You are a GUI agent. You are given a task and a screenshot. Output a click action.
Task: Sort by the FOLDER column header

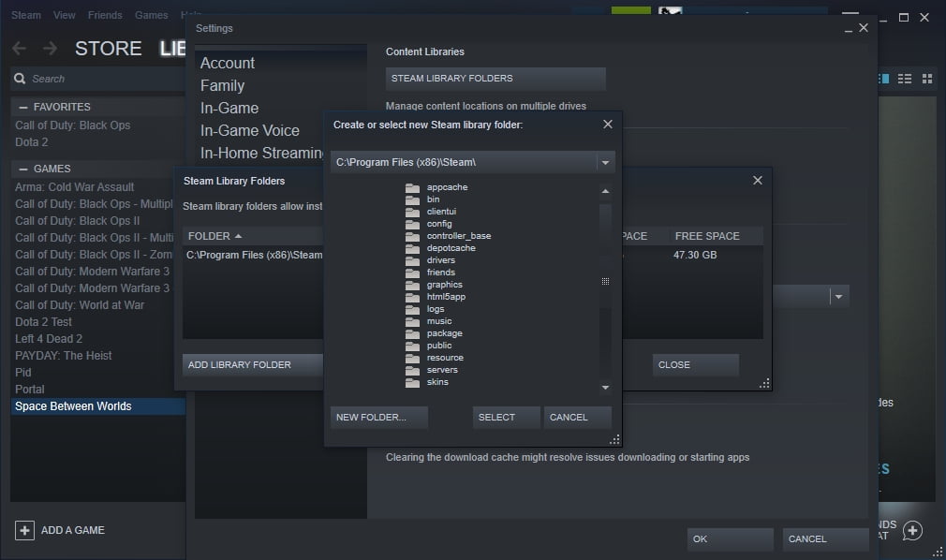point(214,236)
